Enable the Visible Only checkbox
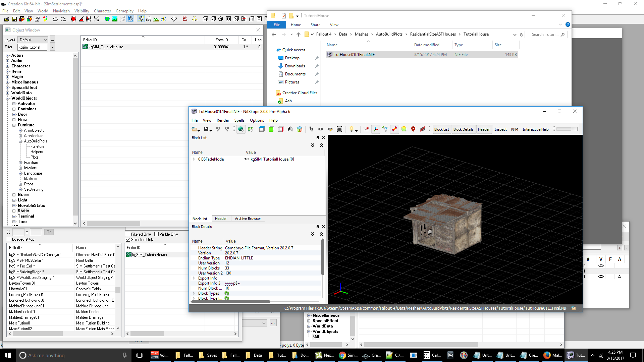This screenshot has height=362, width=644. (x=156, y=234)
